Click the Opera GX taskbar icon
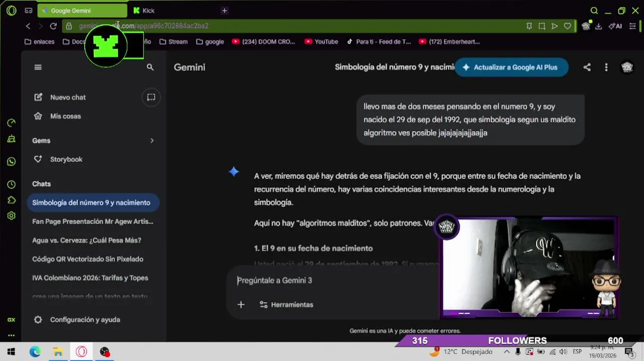The width and height of the screenshot is (644, 361). 81,352
